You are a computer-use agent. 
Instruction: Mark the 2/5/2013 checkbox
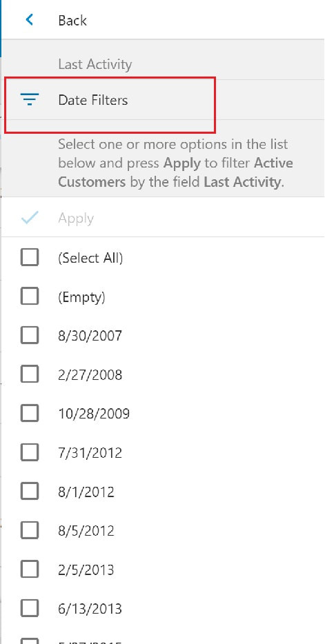[x=30, y=570]
